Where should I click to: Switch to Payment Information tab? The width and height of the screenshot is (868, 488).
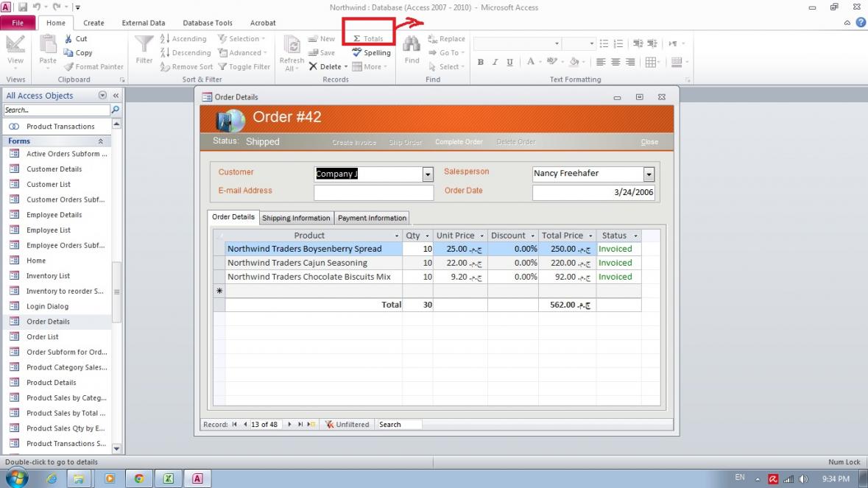coord(372,218)
